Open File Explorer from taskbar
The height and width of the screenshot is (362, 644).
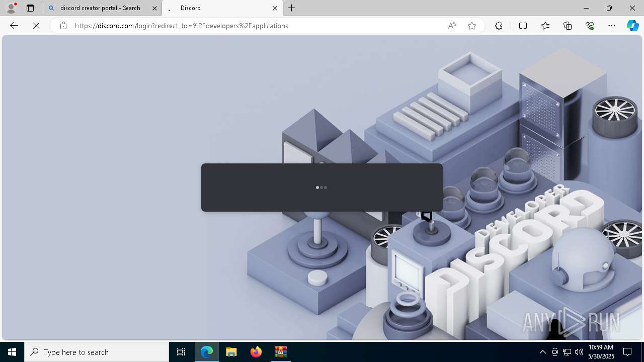[231, 352]
